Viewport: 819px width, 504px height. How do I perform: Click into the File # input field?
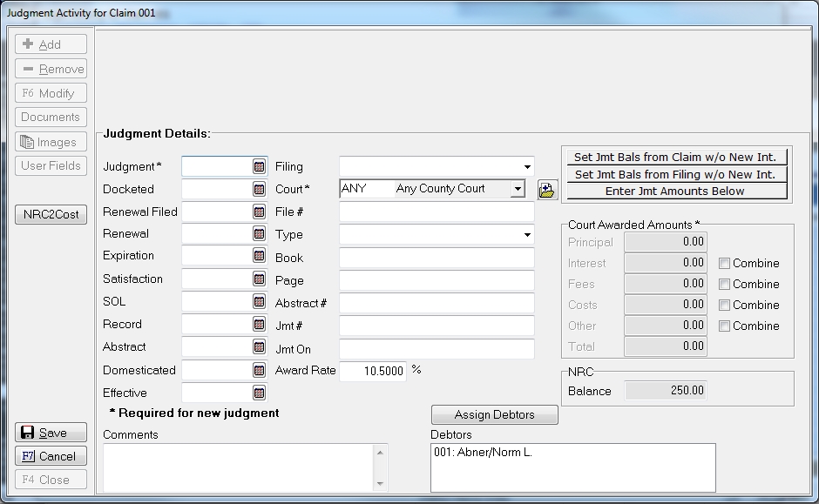tap(437, 212)
